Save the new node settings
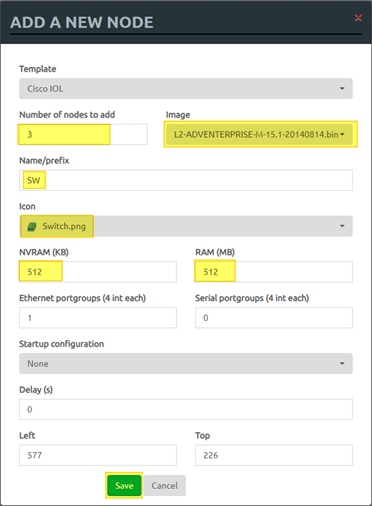The width and height of the screenshot is (372, 506). (x=124, y=485)
